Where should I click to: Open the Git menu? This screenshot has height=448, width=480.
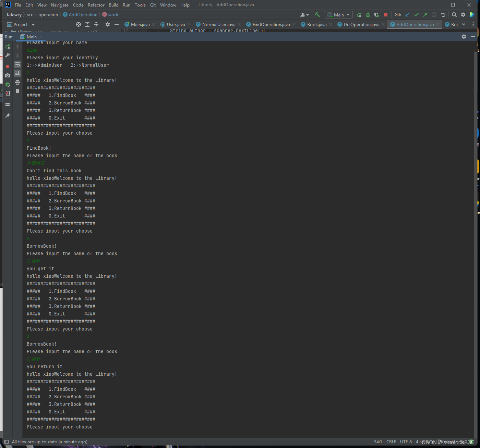(x=153, y=5)
